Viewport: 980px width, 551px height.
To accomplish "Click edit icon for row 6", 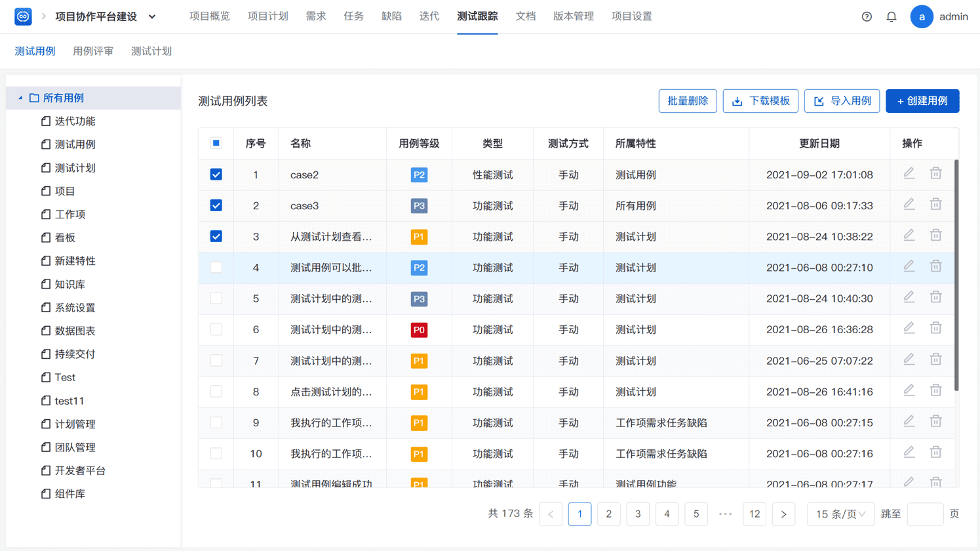I will point(909,328).
